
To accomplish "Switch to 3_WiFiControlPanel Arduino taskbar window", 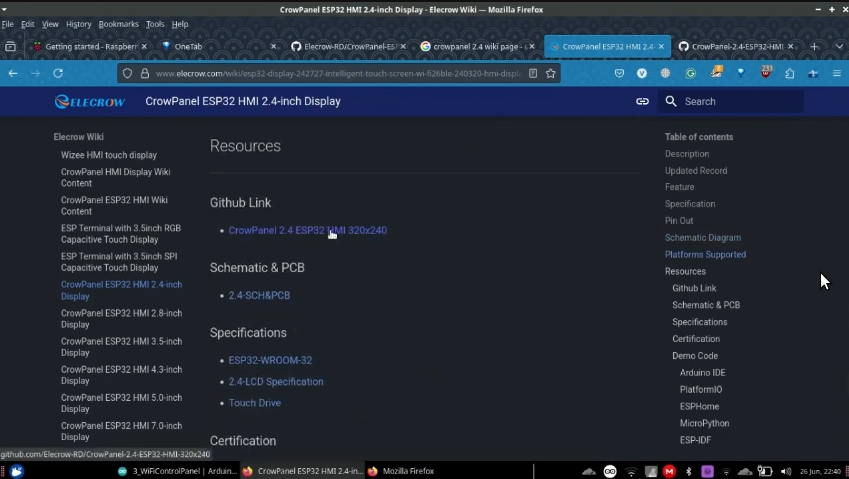I will (178, 471).
